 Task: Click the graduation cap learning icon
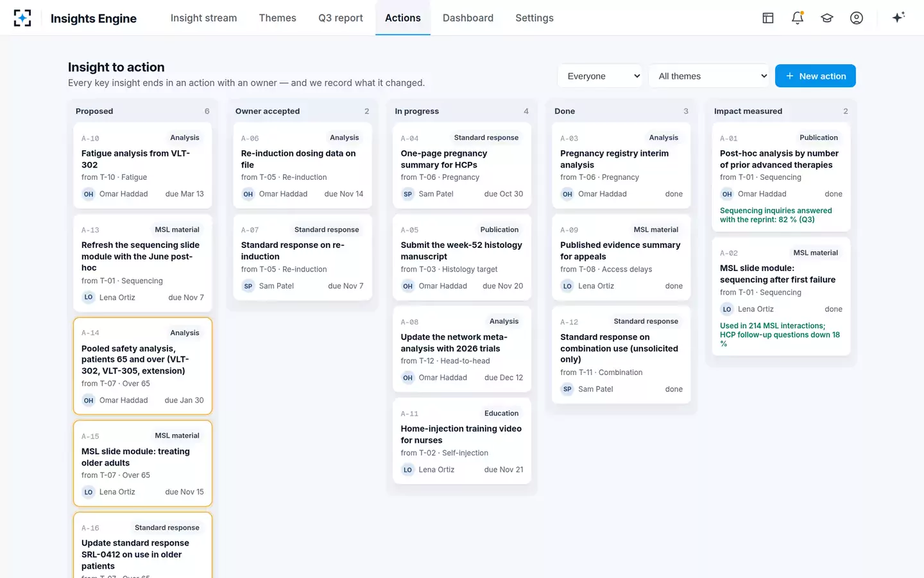[827, 18]
